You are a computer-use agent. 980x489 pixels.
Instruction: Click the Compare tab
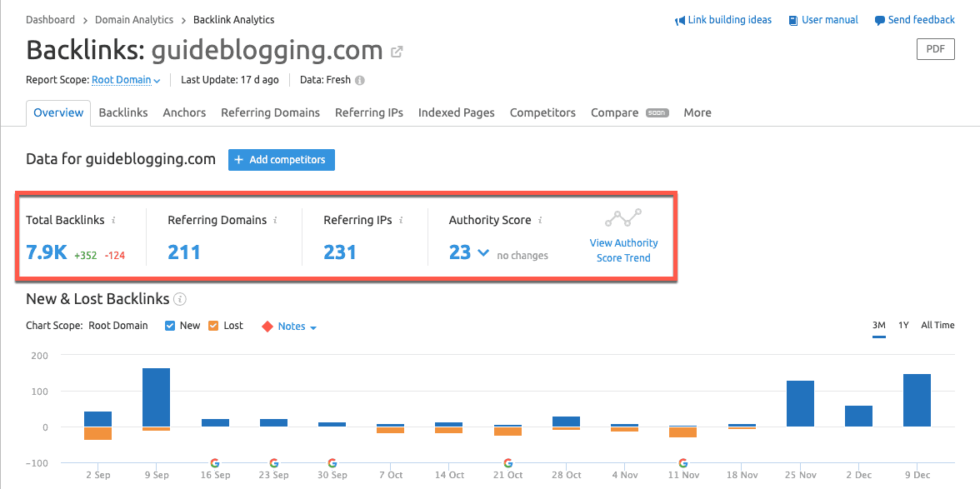[614, 113]
